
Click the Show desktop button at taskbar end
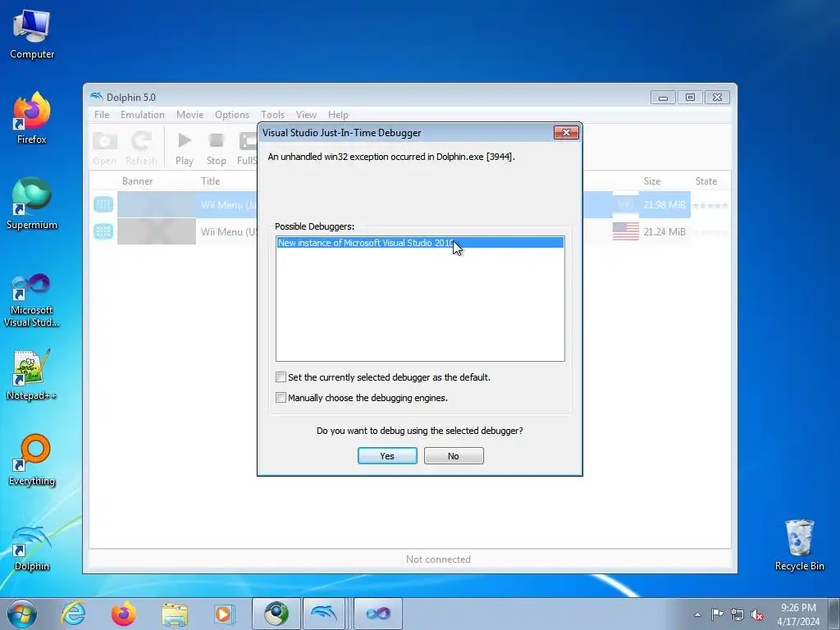[834, 614]
